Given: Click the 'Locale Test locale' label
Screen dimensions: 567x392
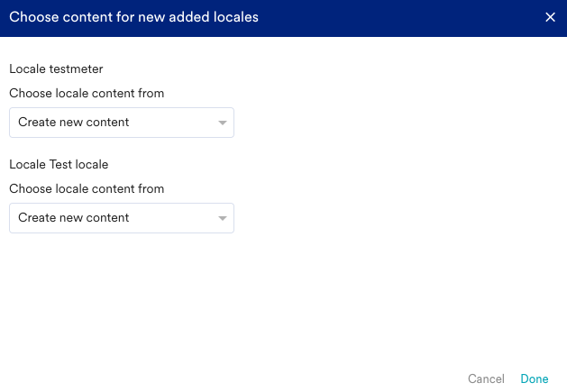Looking at the screenshot, I should click(59, 164).
